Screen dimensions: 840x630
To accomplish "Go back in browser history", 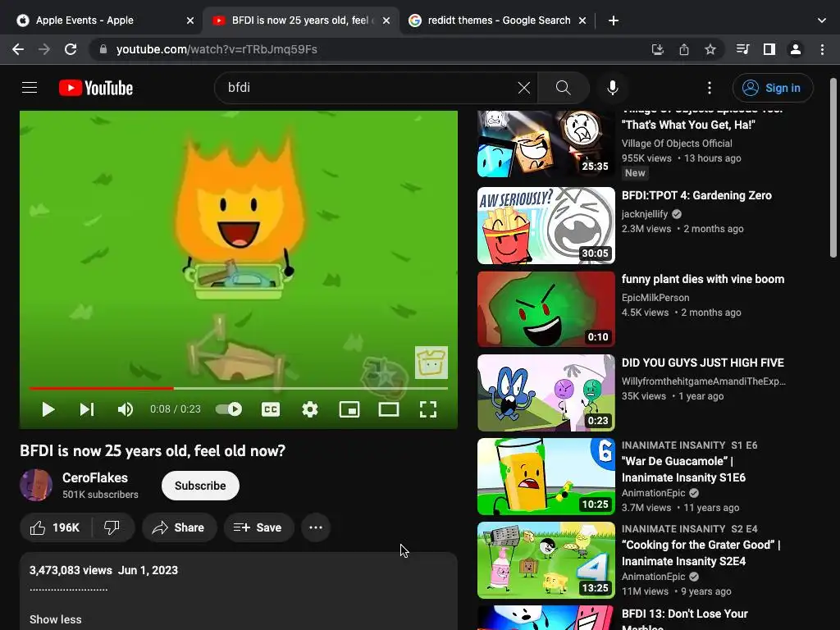I will pos(18,49).
